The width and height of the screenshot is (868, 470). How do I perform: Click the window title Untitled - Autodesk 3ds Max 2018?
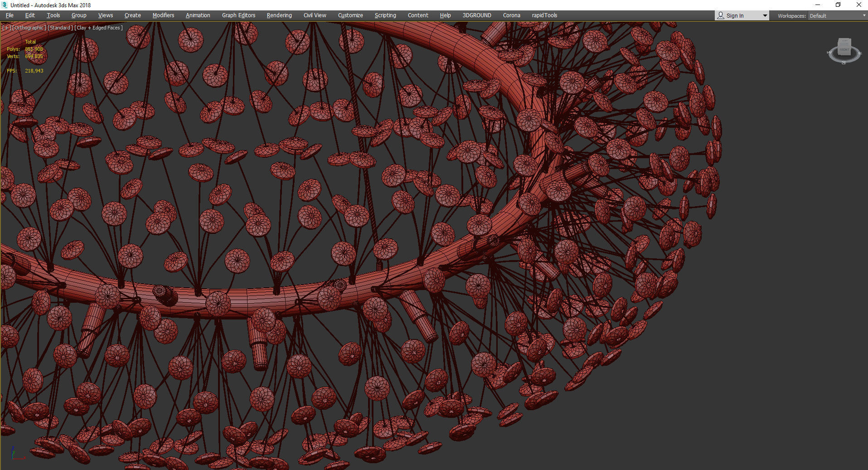click(50, 5)
